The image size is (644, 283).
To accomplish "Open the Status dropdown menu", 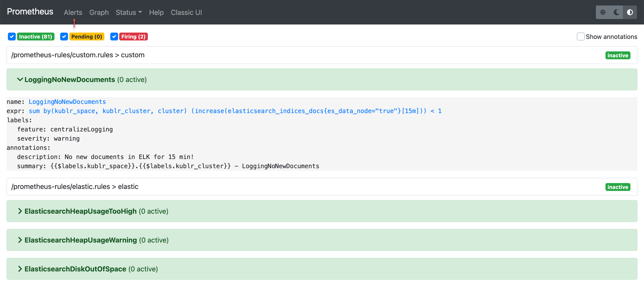I will (x=129, y=12).
